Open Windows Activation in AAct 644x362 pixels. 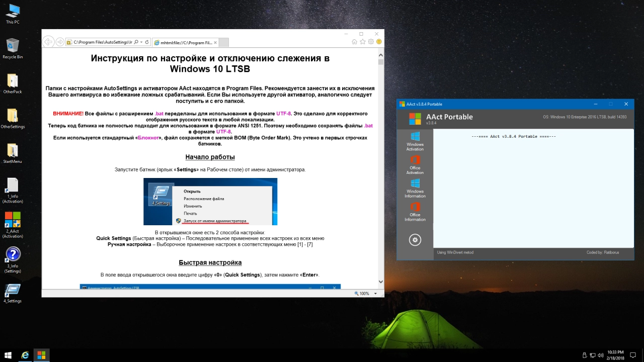415,141
